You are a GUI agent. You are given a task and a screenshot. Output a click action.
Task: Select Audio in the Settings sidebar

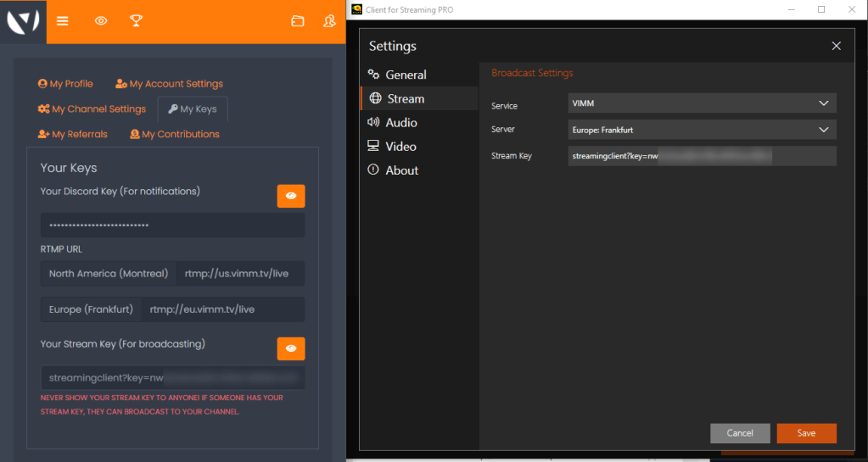400,123
